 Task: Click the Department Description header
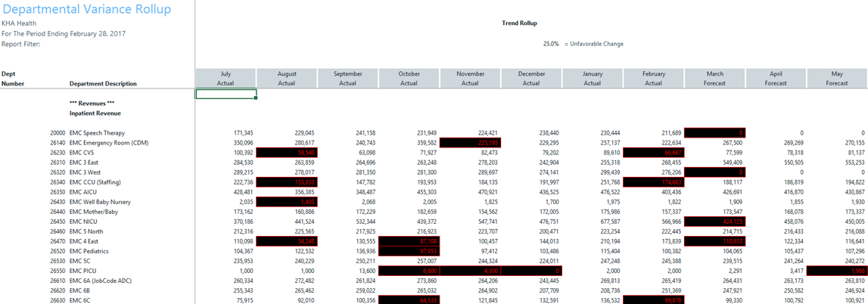coord(103,84)
